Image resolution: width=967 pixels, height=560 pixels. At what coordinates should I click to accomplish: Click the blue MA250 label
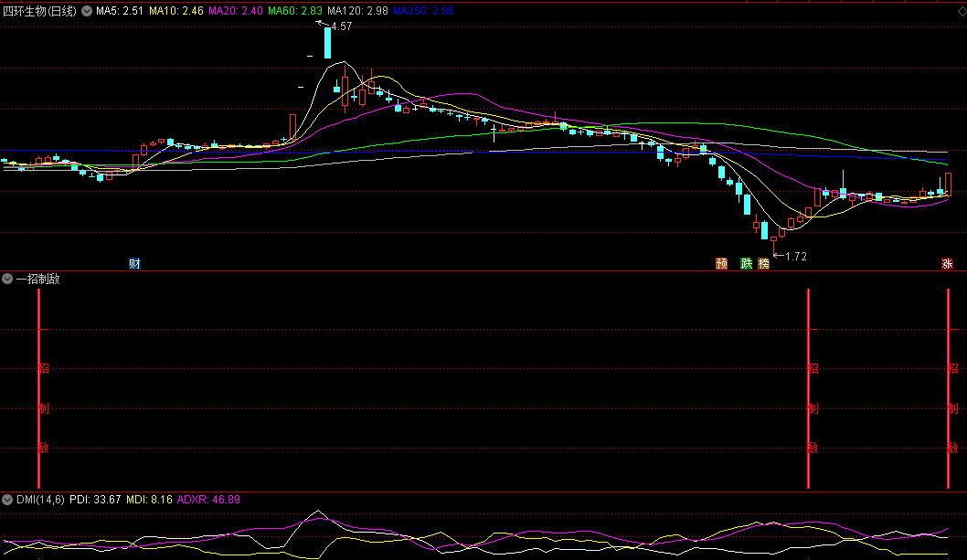click(422, 11)
